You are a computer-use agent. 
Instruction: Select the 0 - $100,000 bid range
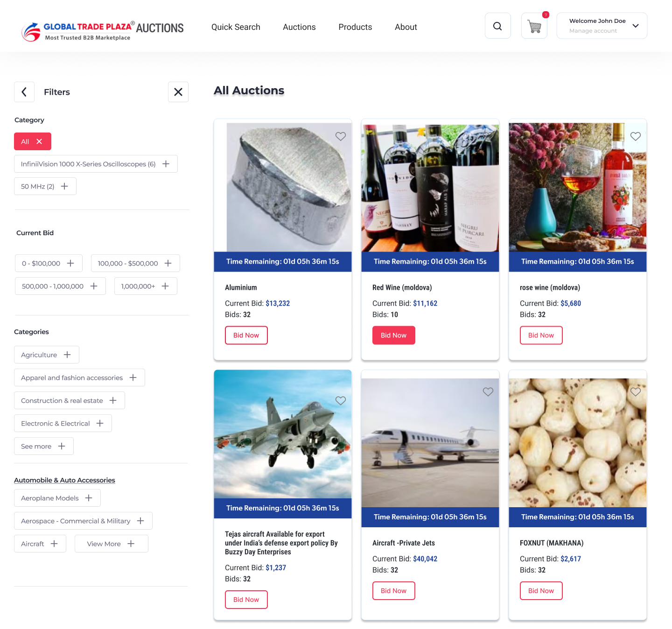pos(49,263)
